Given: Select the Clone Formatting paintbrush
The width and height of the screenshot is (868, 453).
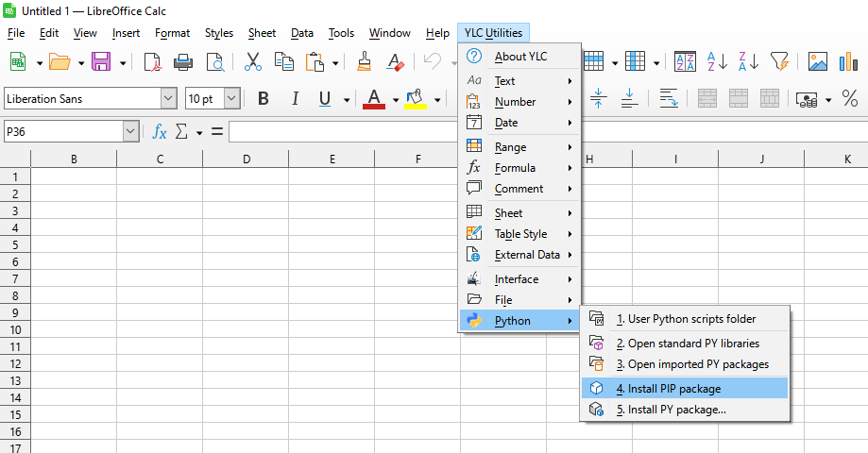Looking at the screenshot, I should 365,62.
